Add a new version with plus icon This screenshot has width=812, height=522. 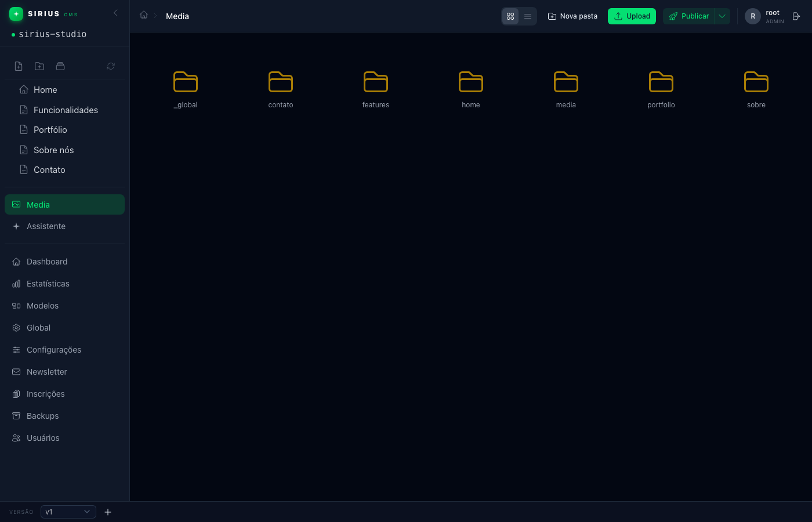[108, 512]
